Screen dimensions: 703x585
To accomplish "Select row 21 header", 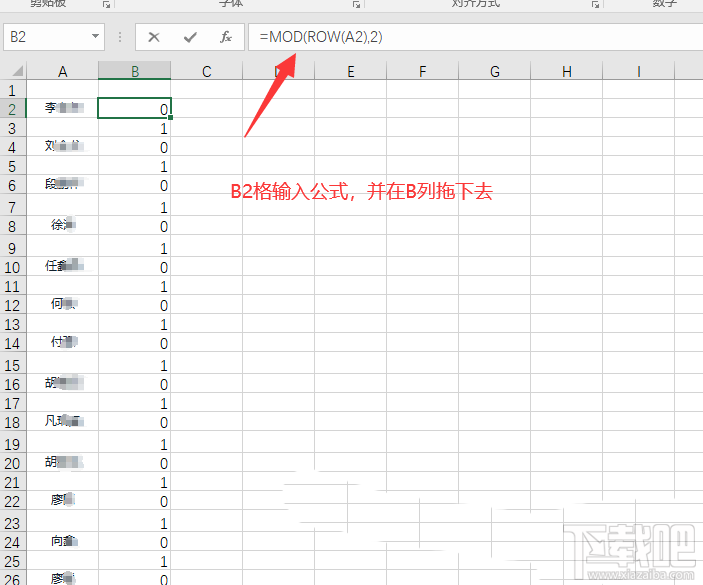I will click(x=13, y=482).
